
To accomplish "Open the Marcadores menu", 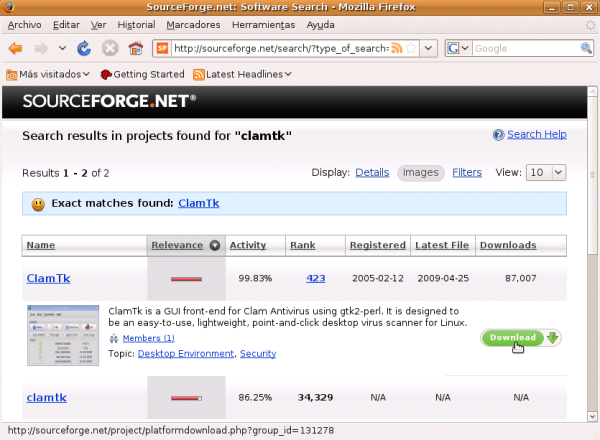I will 194,23.
